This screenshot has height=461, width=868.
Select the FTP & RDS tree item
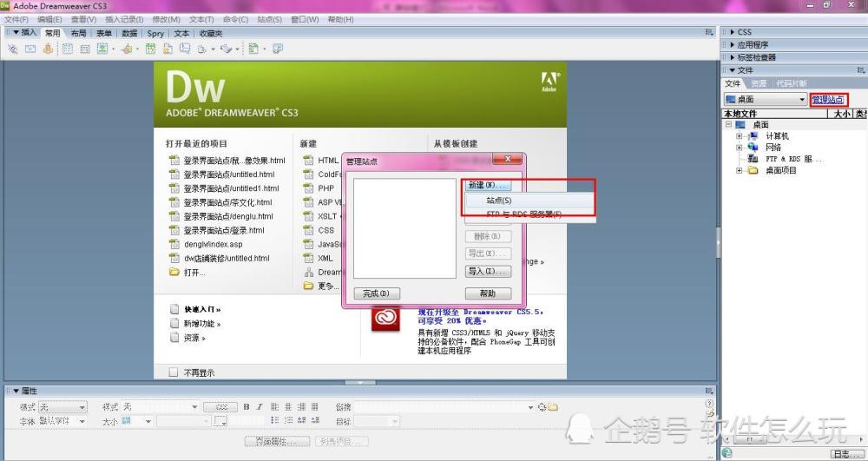(x=792, y=159)
